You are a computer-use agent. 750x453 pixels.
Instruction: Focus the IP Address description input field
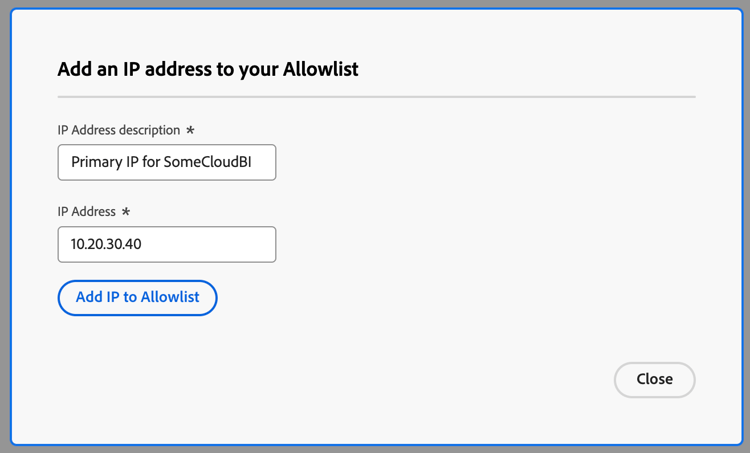(166, 162)
